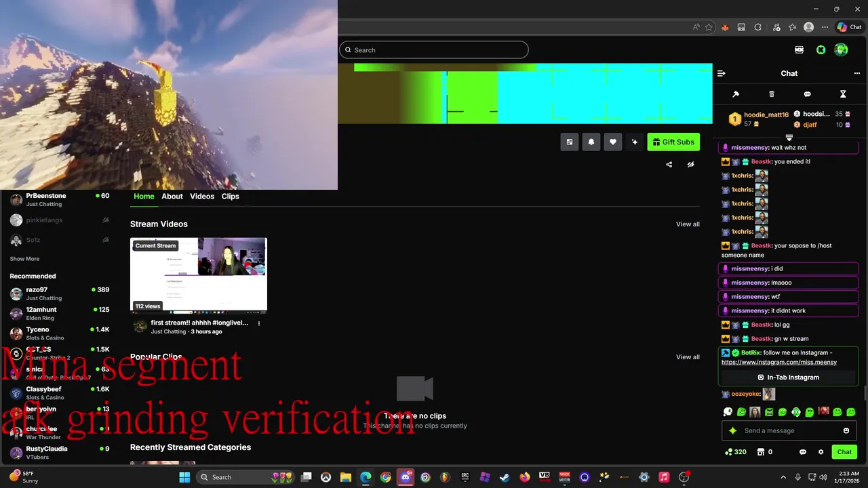
Task: Click the chat scrollbar thumb
Action: pos(865,393)
